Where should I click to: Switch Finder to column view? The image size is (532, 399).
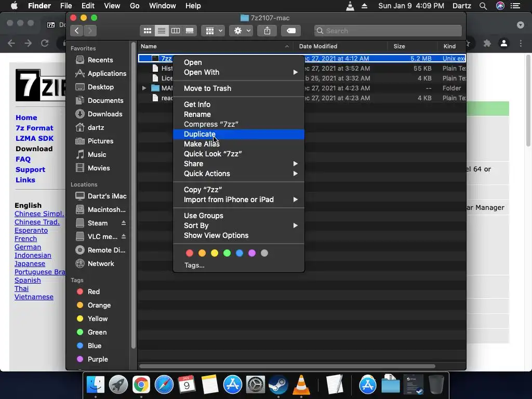pos(176,31)
